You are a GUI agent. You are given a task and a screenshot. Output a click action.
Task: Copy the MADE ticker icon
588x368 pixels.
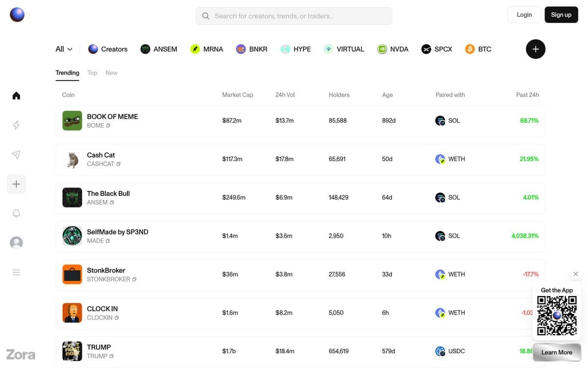(x=108, y=241)
